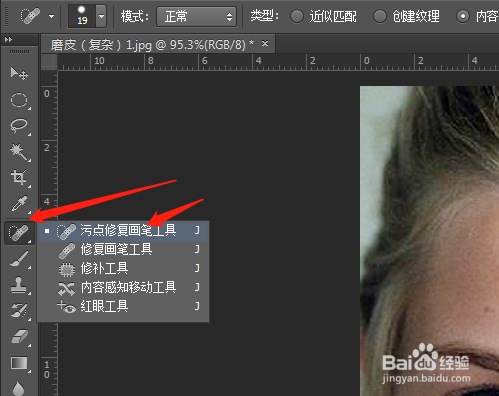This screenshot has height=396, width=499.
Task: Select the Eraser tool
Action: pos(19,337)
